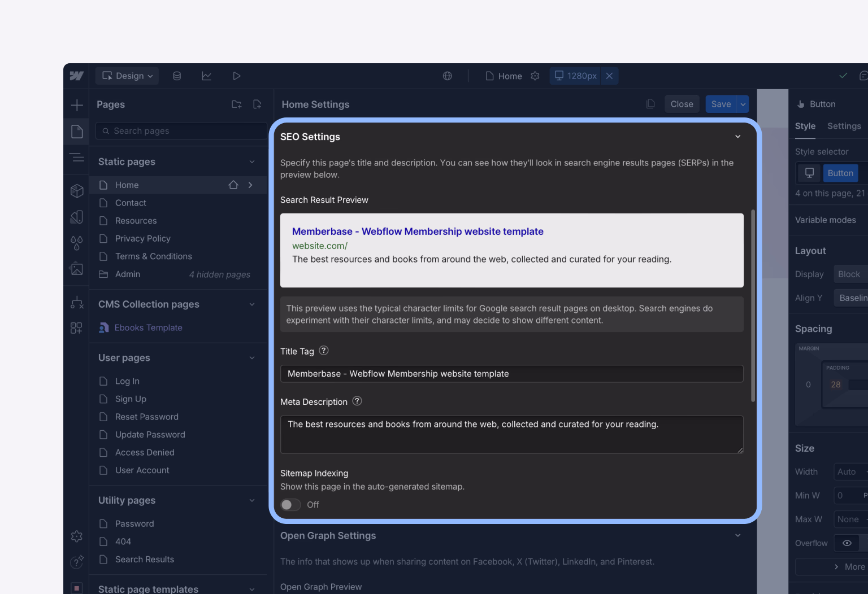
Task: Click the Close button
Action: click(x=682, y=104)
